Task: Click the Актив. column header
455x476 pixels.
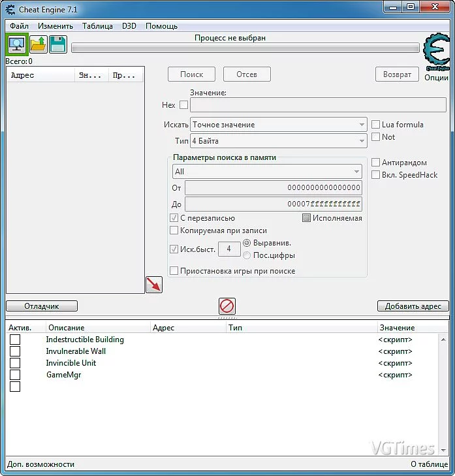Action: [25, 328]
